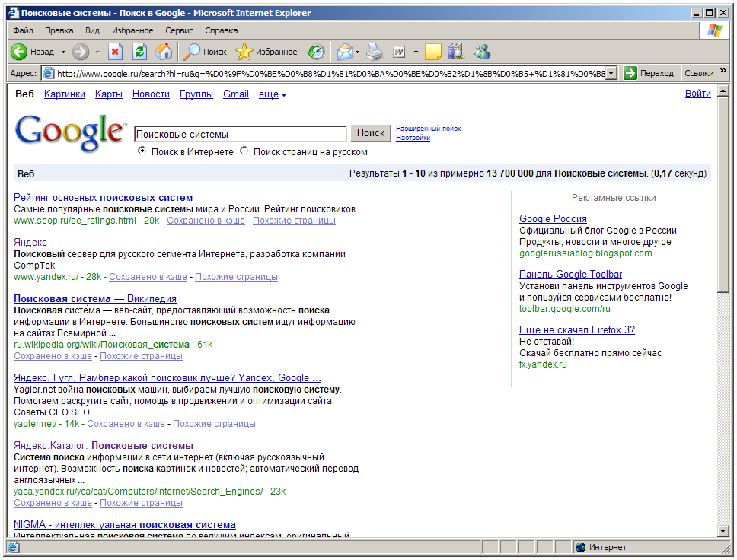Image resolution: width=737 pixels, height=560 pixels.
Task: Expand the Ссылки links toolbar chevron
Action: 723,71
